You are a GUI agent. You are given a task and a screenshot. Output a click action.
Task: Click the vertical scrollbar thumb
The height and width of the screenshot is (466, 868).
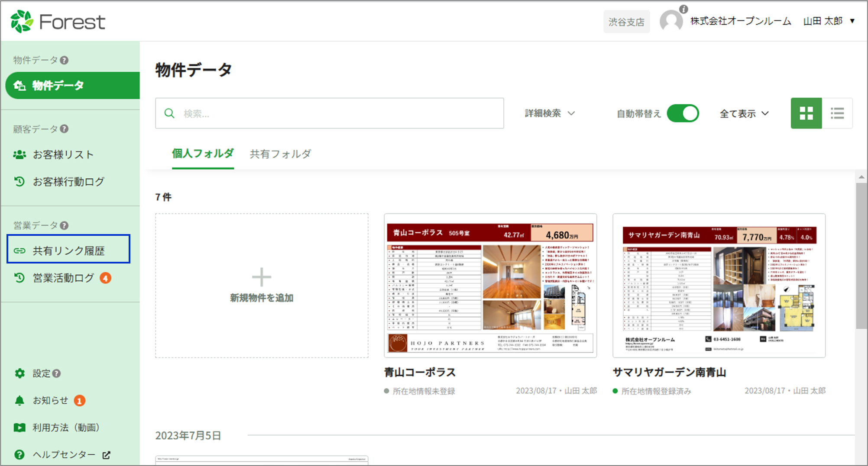click(861, 255)
